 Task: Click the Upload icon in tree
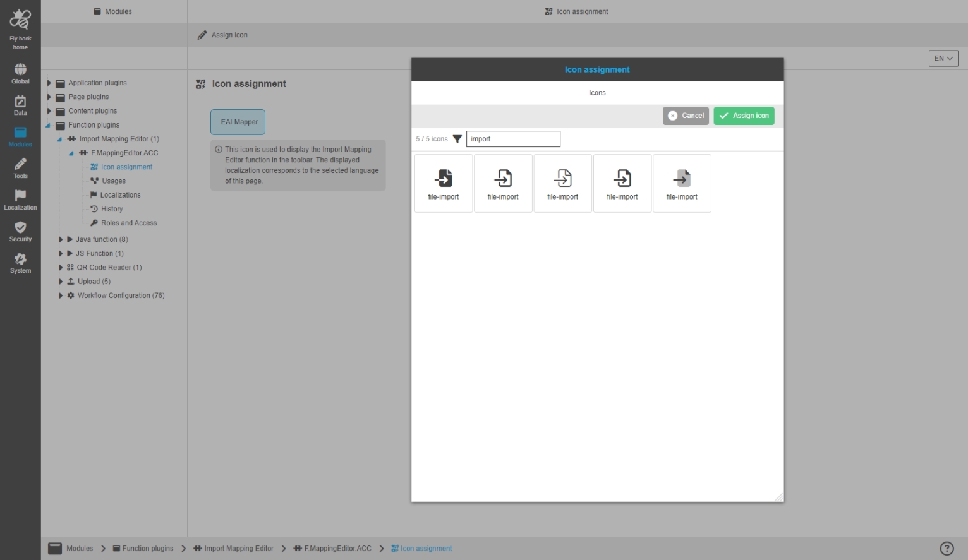point(71,282)
